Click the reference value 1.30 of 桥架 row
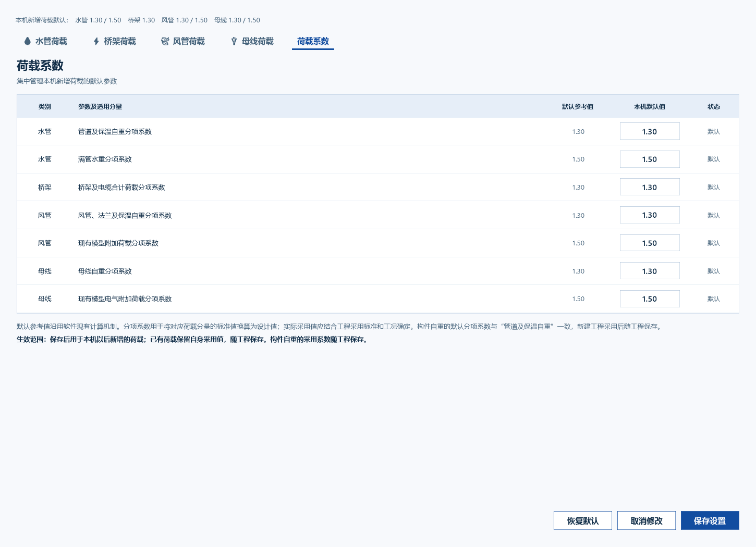The image size is (756, 547). [x=578, y=188]
